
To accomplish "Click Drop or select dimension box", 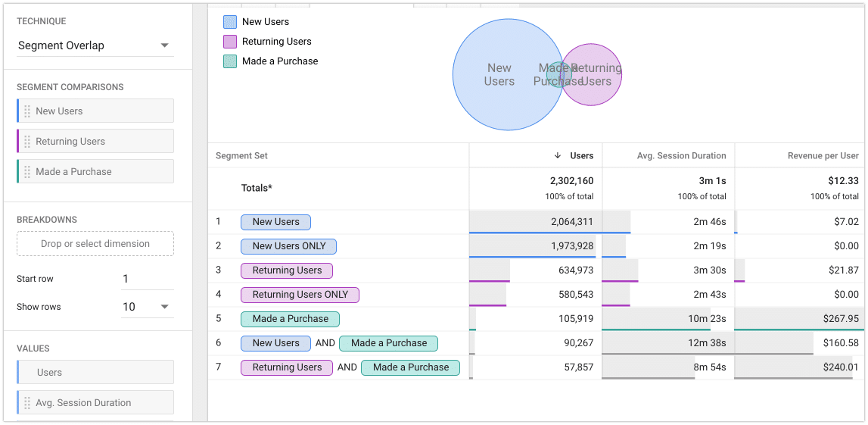I will [x=95, y=244].
